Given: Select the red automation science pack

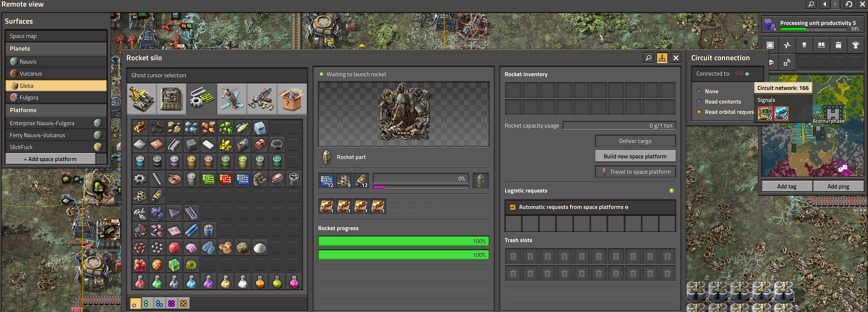Looking at the screenshot, I should [x=140, y=282].
